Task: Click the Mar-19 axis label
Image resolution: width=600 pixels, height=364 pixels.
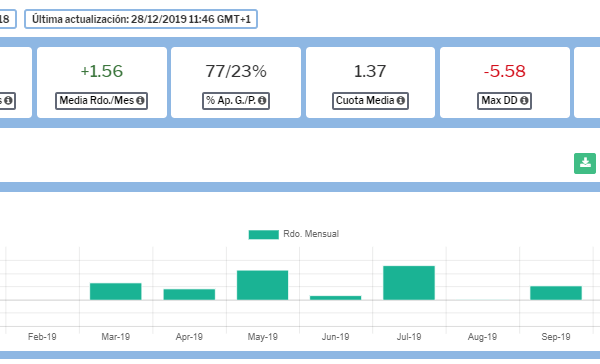Action: click(x=116, y=337)
